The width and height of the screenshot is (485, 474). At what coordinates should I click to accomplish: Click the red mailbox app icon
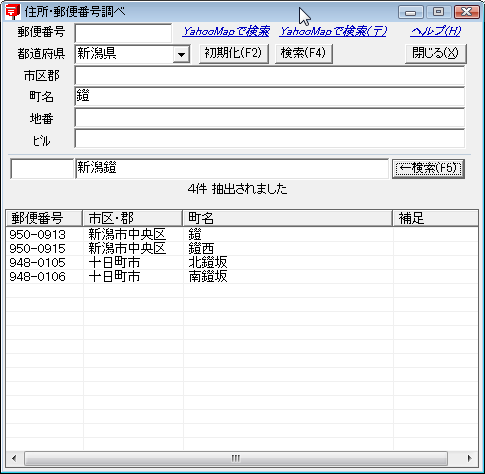click(13, 12)
